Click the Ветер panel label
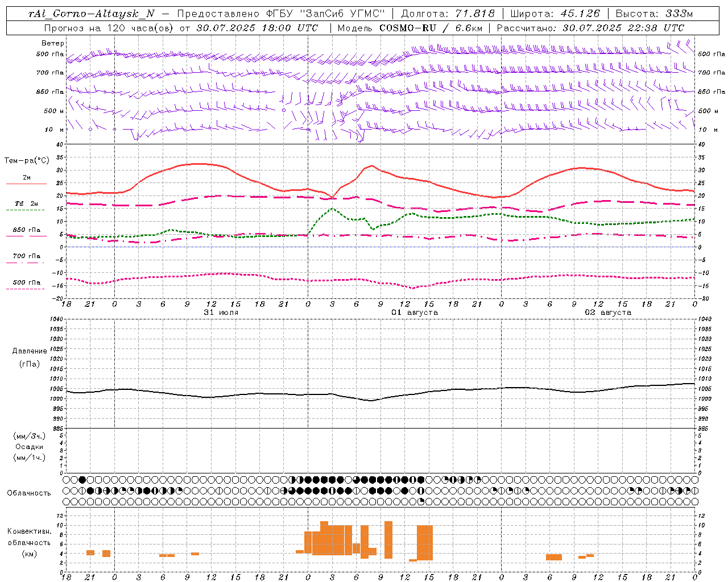728x582 pixels. (x=53, y=43)
